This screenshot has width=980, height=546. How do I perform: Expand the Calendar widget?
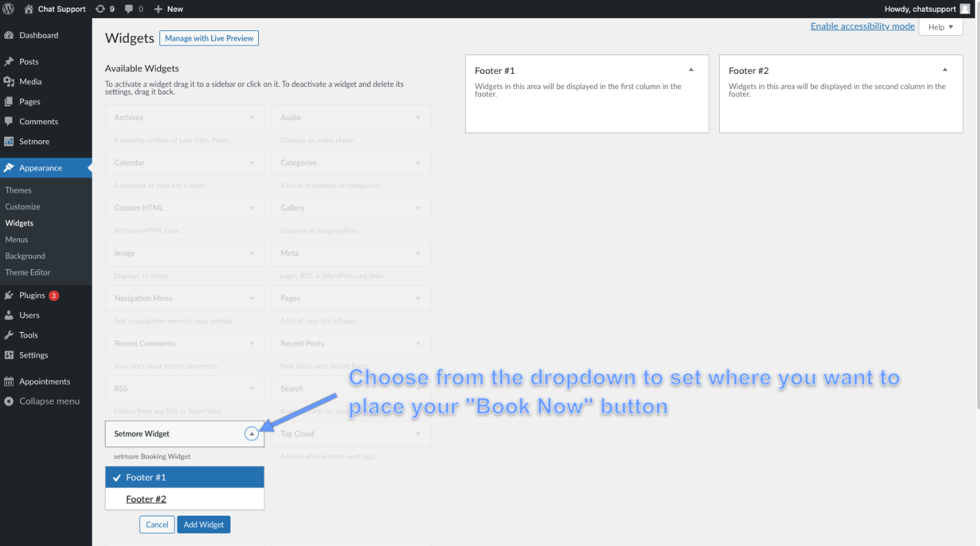pyautogui.click(x=252, y=163)
